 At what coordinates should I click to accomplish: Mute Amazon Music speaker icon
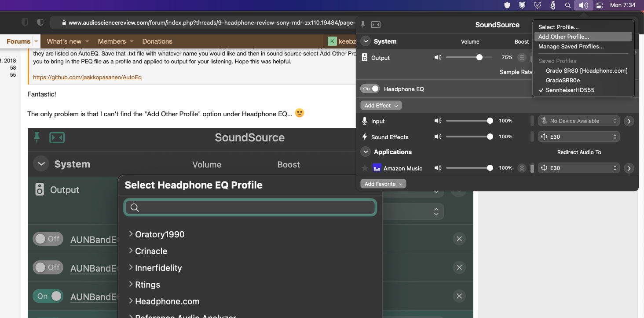tap(438, 168)
